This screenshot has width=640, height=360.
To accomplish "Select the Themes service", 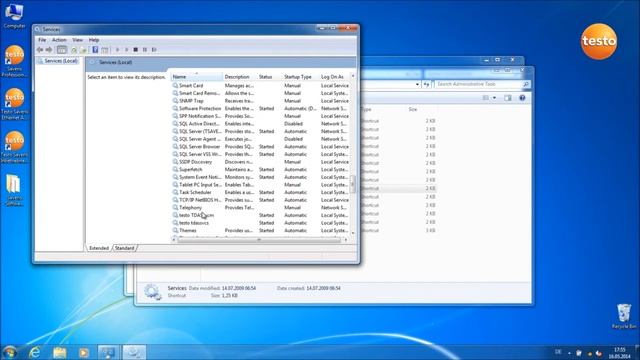I will point(260,231).
